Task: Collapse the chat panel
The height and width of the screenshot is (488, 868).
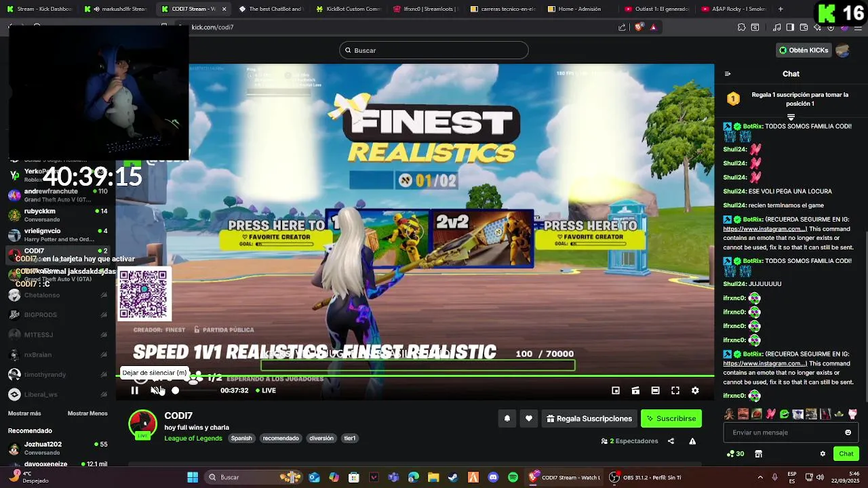Action: [x=728, y=74]
